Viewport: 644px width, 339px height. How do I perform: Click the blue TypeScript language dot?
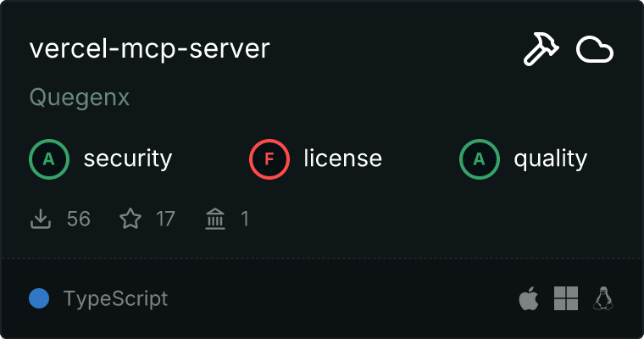pos(38,298)
